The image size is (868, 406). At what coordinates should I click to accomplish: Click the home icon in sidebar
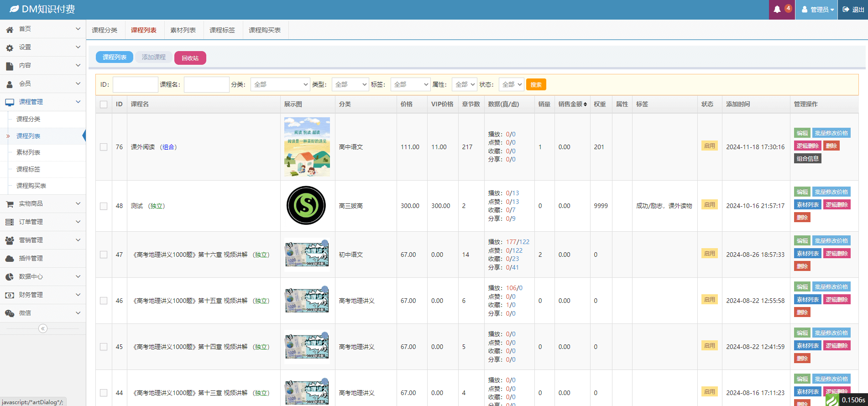click(10, 29)
